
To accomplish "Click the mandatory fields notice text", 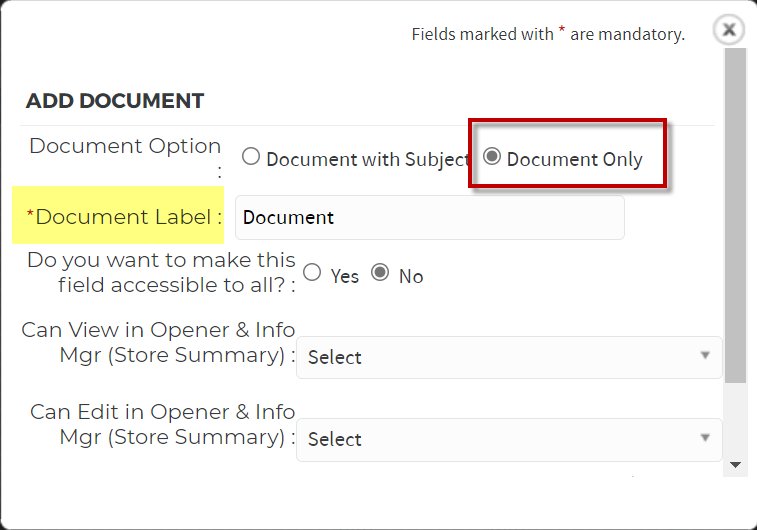I will (548, 34).
